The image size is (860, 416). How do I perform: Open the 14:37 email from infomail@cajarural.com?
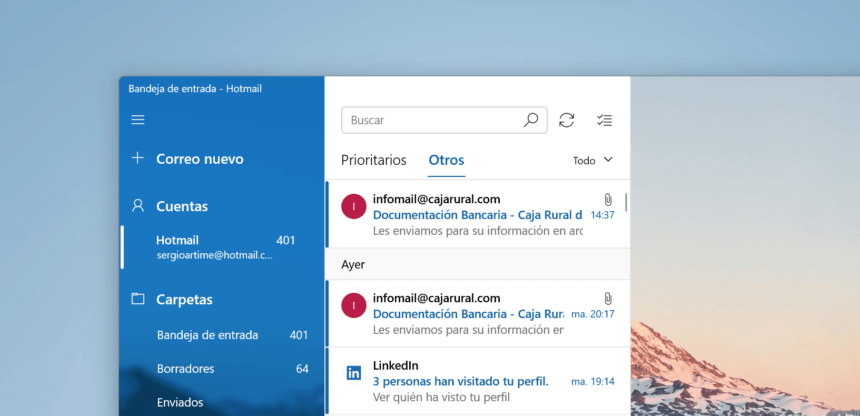pos(478,214)
